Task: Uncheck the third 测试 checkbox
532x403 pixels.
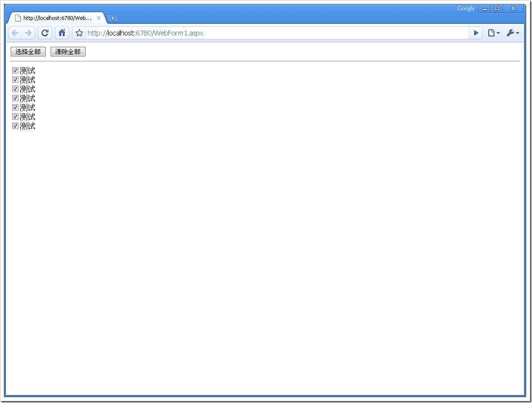Action: click(15, 89)
